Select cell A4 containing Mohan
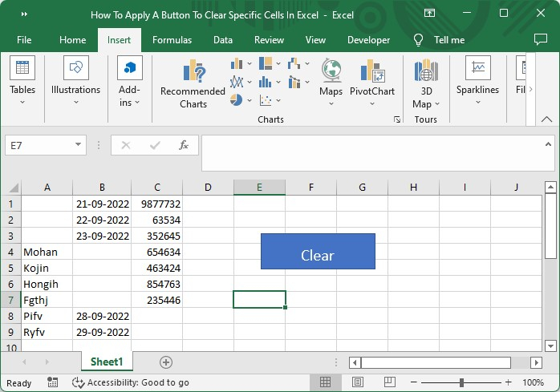 tap(47, 252)
